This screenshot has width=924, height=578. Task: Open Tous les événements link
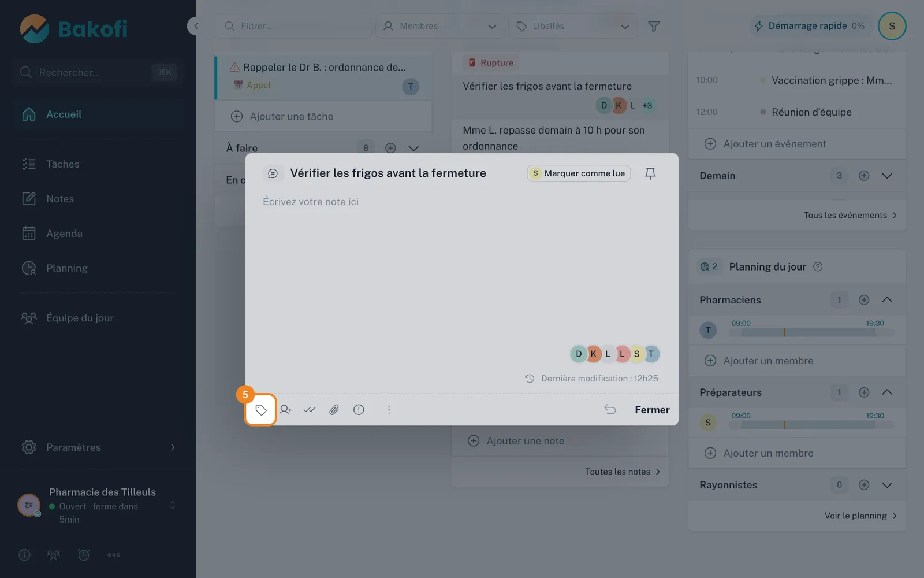(850, 215)
